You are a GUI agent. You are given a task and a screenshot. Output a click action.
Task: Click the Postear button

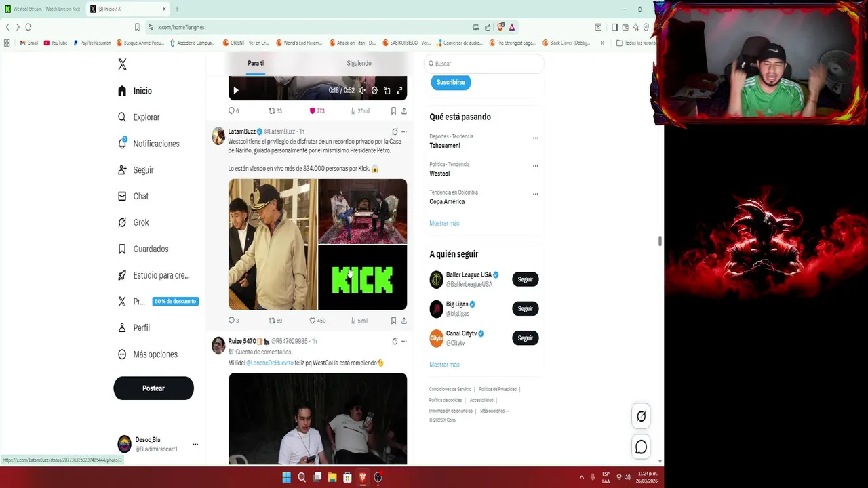[153, 388]
